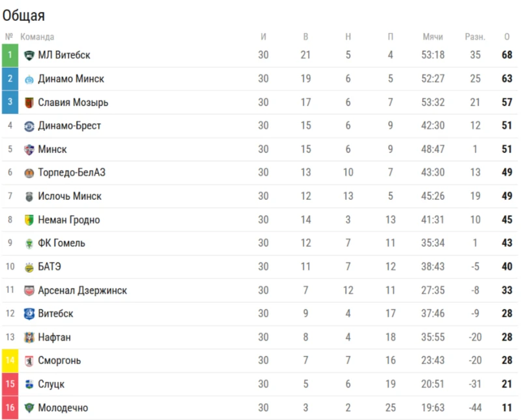Click the Славия Мозырь team badge
The image size is (521, 420).
coord(29,102)
